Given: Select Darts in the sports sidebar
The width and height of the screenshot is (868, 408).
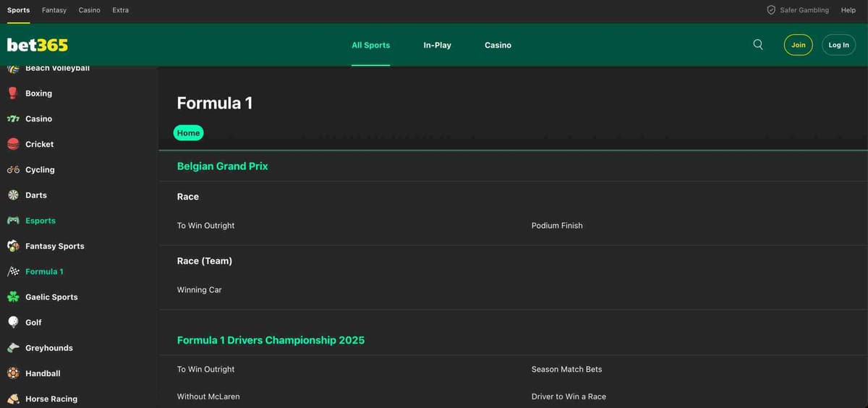Looking at the screenshot, I should pyautogui.click(x=36, y=195).
